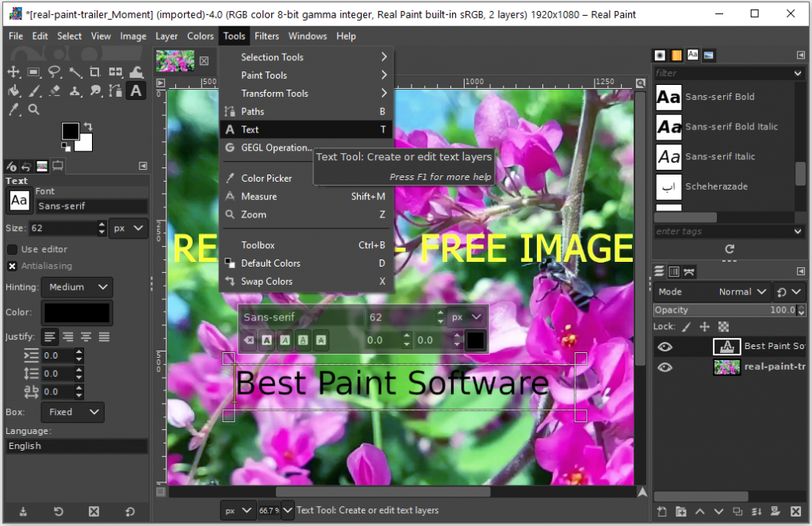The image size is (812, 526).
Task: Open the status bar px unit dropdown
Action: click(x=238, y=510)
